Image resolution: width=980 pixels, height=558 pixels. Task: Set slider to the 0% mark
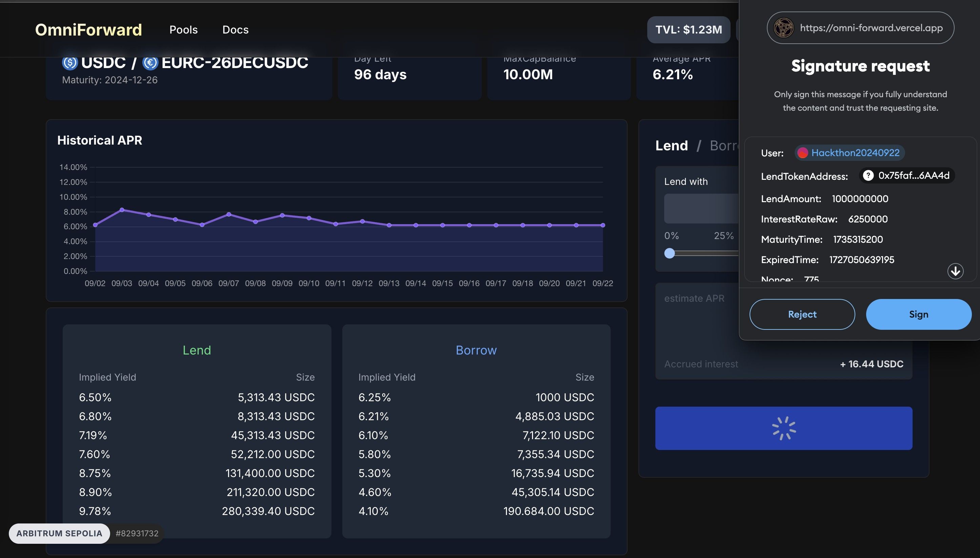672,236
